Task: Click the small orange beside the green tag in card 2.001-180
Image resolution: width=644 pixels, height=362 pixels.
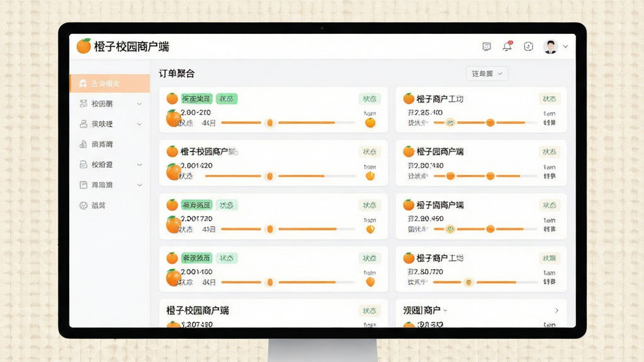Action: coord(172,258)
